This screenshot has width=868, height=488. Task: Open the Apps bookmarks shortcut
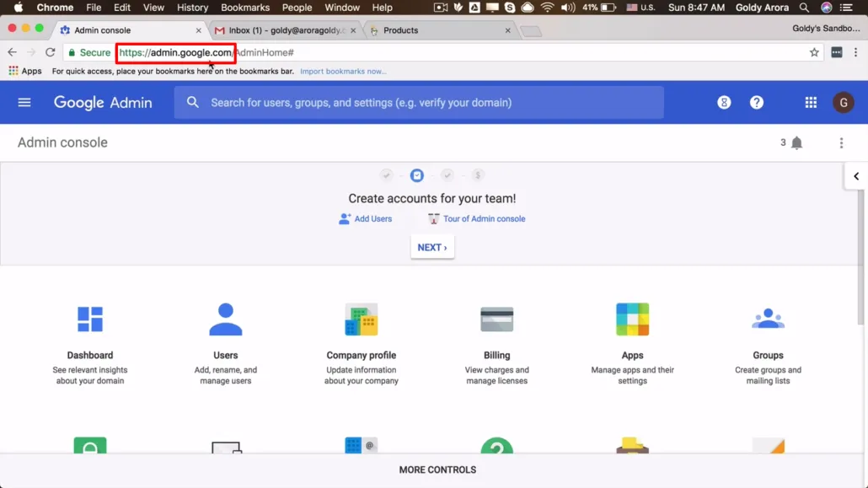tap(25, 71)
